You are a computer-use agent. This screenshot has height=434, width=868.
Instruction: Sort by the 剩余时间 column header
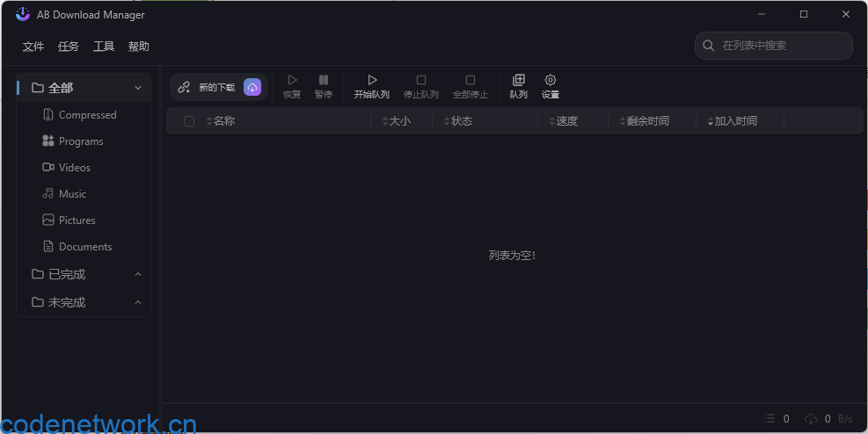coord(645,121)
